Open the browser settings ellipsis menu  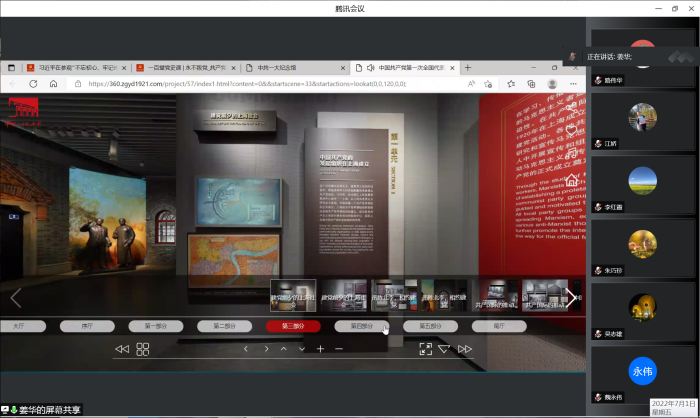tap(573, 84)
